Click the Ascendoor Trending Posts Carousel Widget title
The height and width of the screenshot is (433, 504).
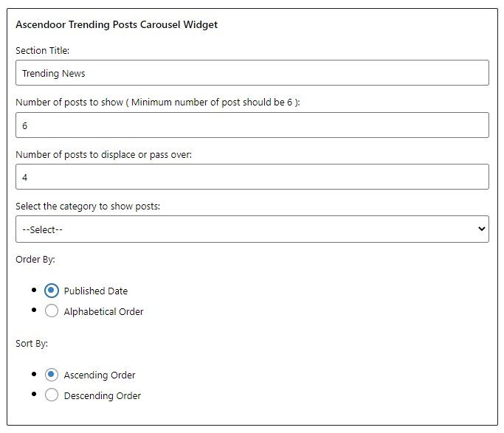pyautogui.click(x=117, y=24)
